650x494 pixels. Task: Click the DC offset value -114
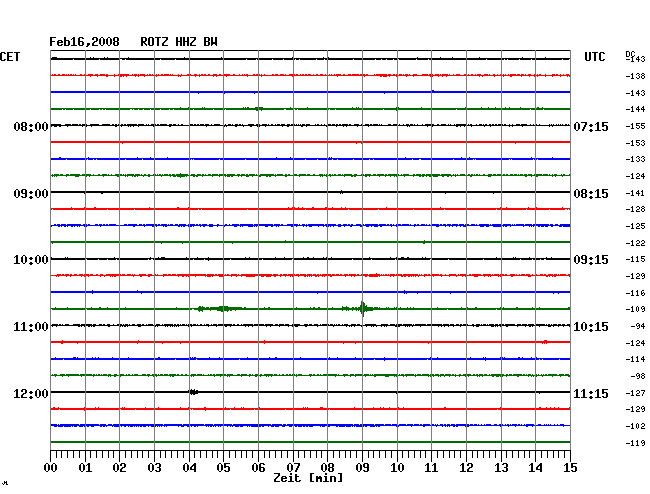[x=635, y=359]
